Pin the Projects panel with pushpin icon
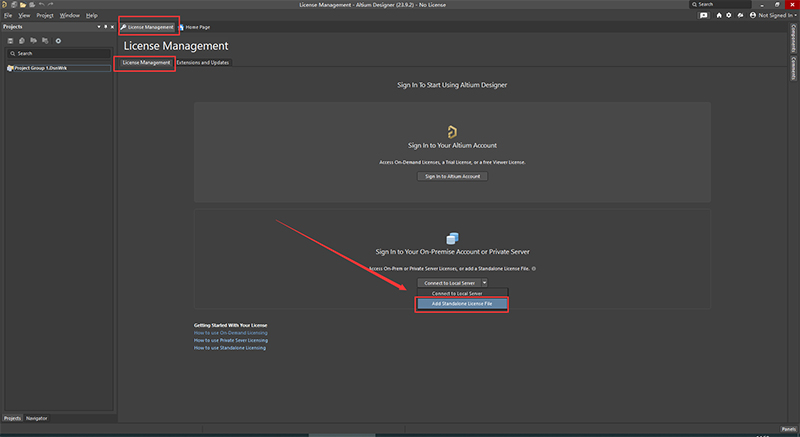This screenshot has width=800, height=437. [106, 27]
